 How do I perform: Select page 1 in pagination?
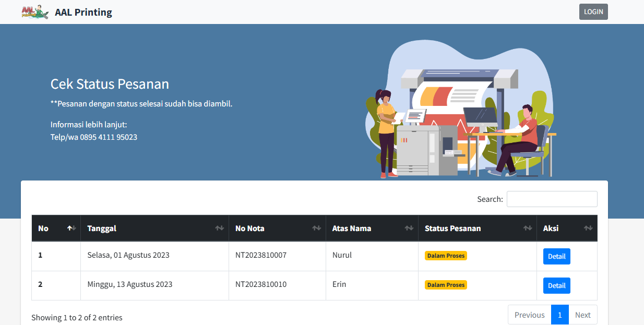(559, 315)
